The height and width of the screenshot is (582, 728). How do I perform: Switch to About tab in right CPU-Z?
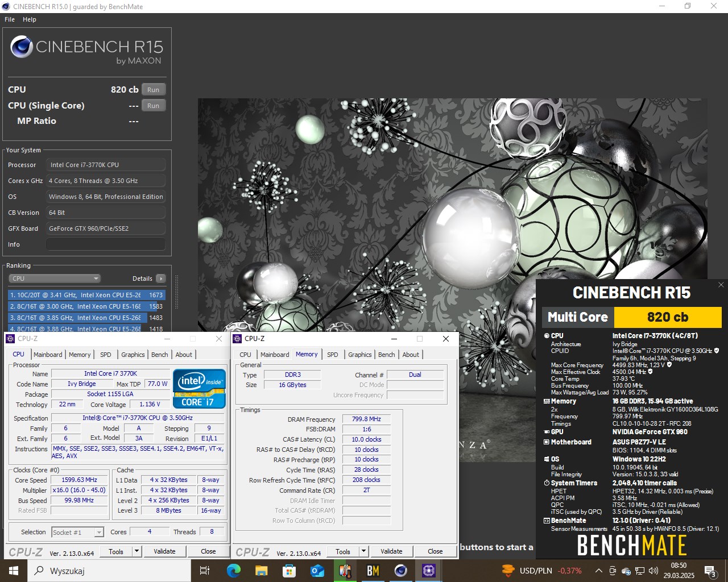(411, 355)
